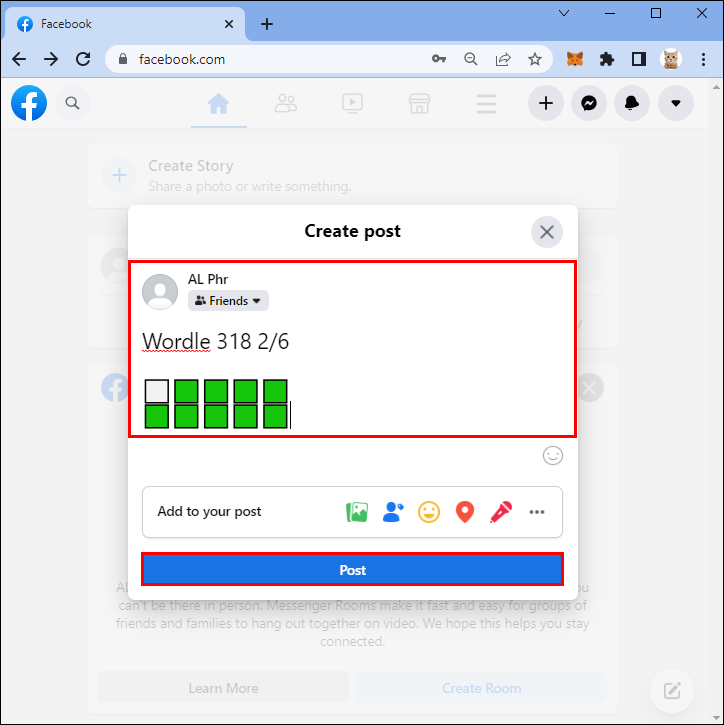Open notifications bell
This screenshot has width=724, height=725.
tap(632, 103)
